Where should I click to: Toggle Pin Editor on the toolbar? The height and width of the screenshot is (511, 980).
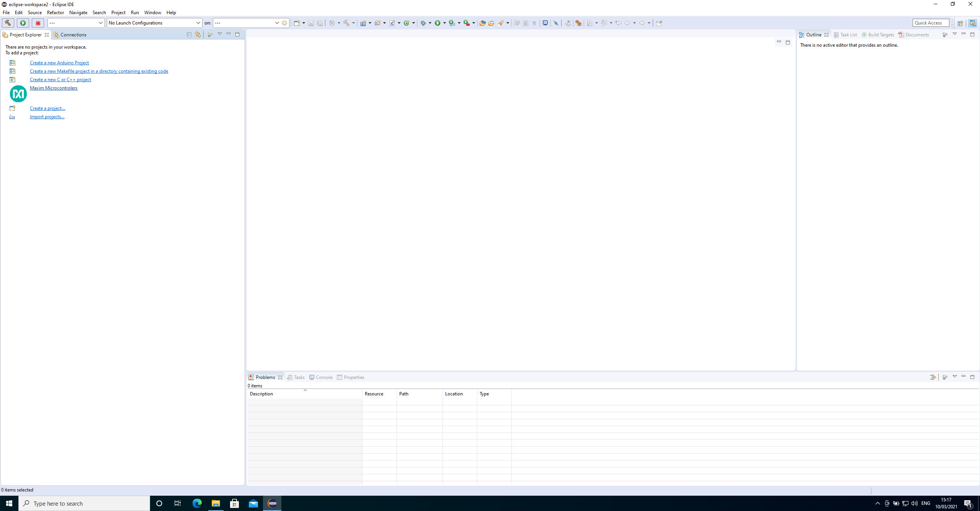(658, 23)
